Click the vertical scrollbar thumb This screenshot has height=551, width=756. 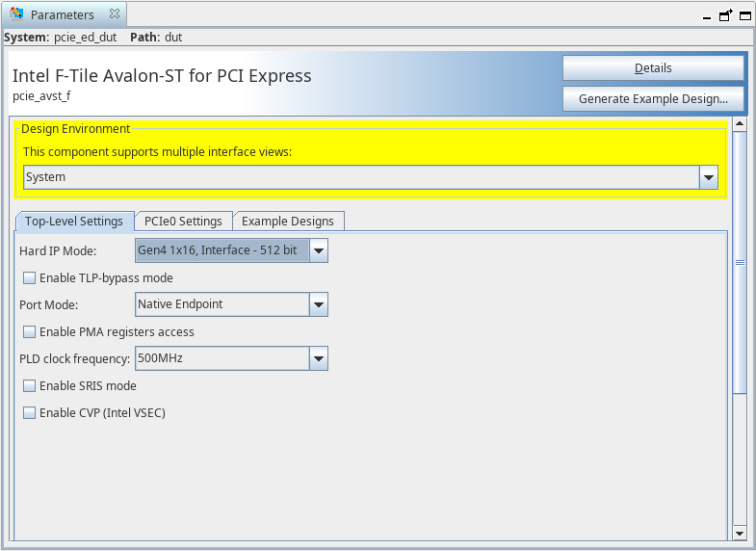coord(740,260)
